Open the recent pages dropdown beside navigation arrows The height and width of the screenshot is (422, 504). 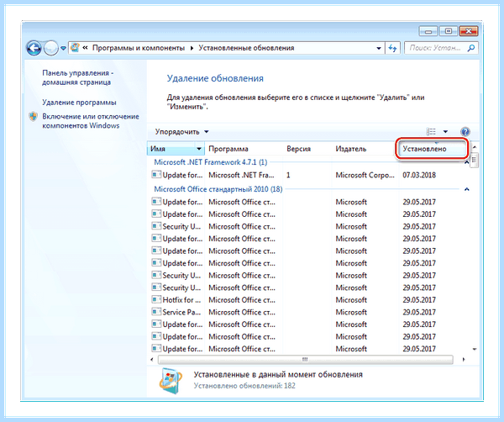click(x=63, y=48)
